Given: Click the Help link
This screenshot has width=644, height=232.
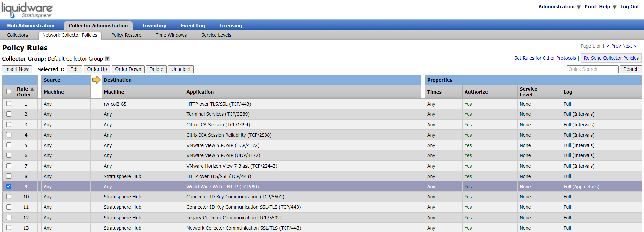Looking at the screenshot, I should point(605,7).
